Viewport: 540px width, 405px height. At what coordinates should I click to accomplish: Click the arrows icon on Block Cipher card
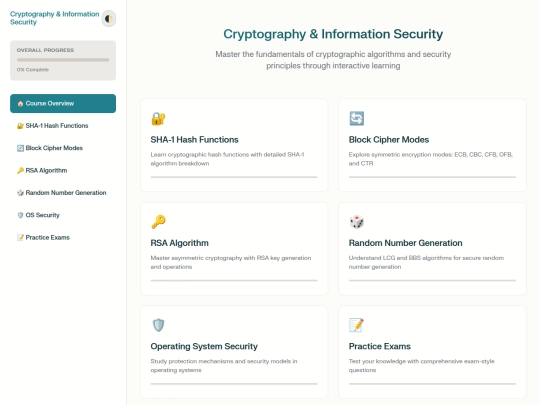356,118
